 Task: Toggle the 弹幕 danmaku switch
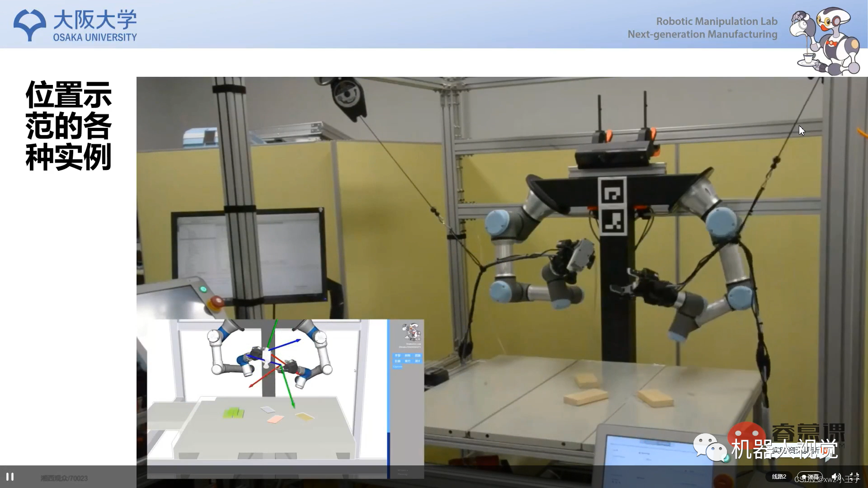[x=809, y=477]
